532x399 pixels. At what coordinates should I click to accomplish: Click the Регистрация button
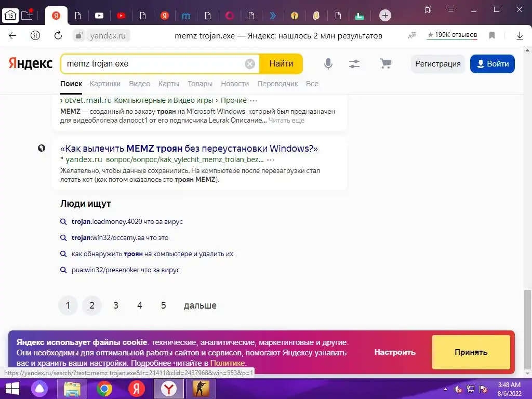tap(437, 64)
